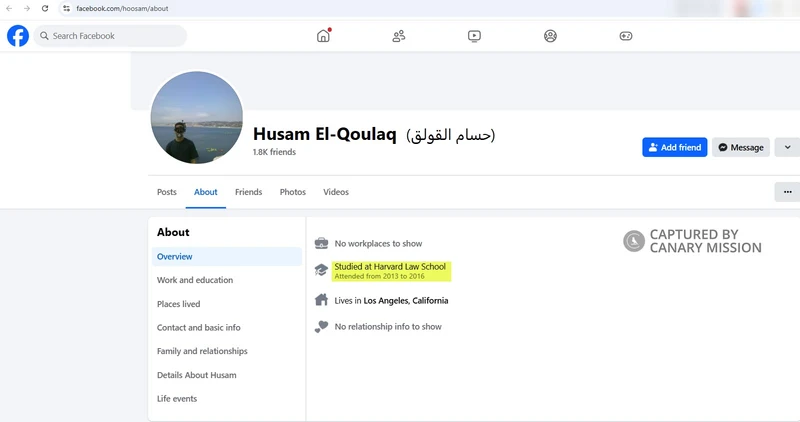Click the workplace briefcase icon
This screenshot has width=800, height=422.
(321, 243)
